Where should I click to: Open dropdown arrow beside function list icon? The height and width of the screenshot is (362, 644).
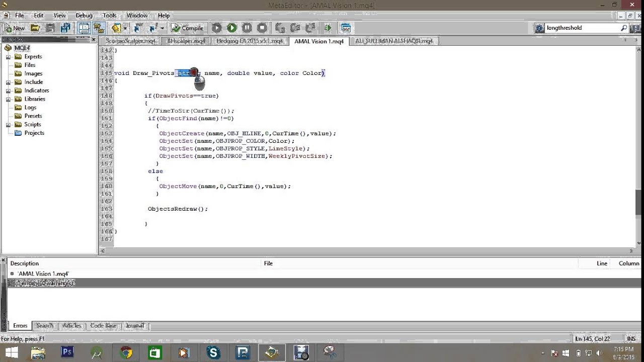point(162,28)
